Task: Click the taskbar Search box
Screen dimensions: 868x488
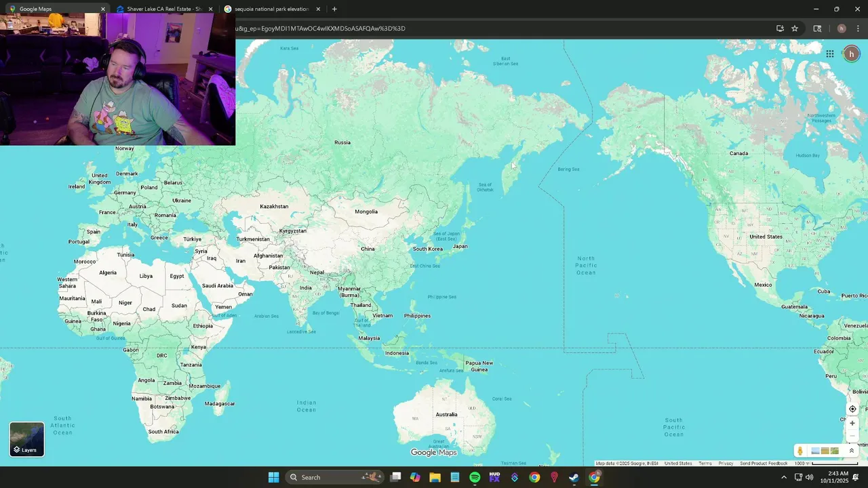Action: coord(334,477)
